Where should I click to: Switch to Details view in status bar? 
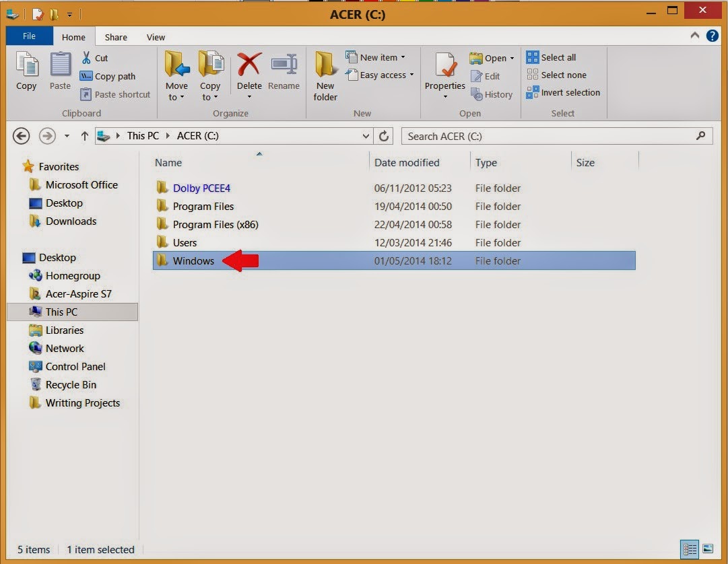[690, 549]
